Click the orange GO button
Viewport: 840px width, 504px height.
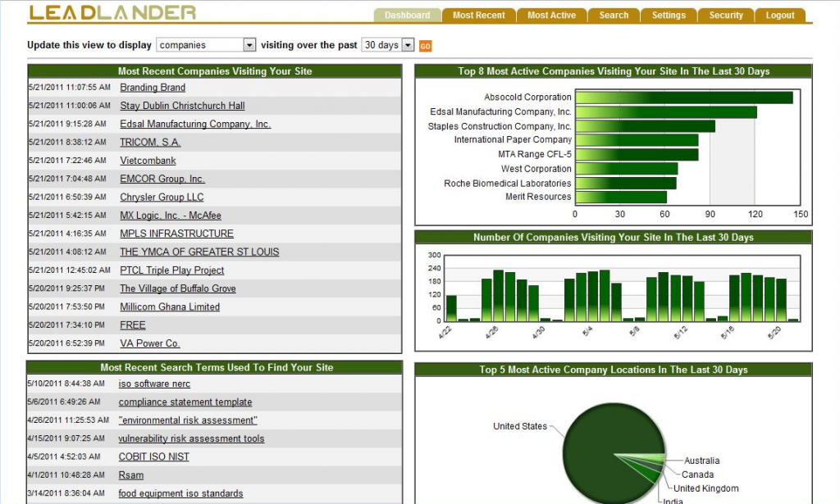(x=425, y=46)
